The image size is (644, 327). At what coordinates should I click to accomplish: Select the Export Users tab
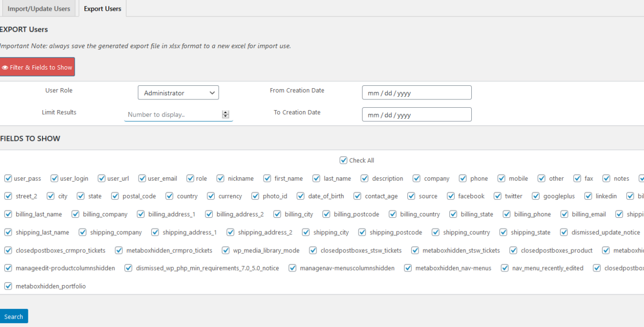tap(102, 8)
